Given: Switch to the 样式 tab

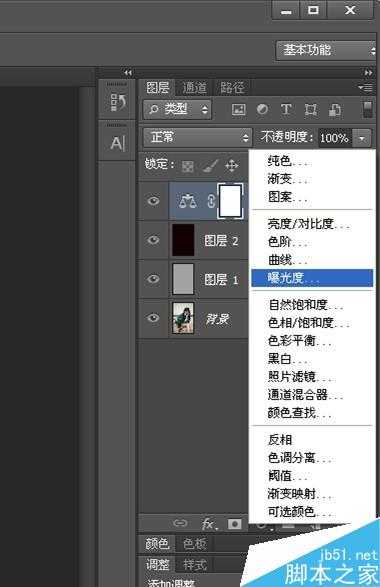Looking at the screenshot, I should pyautogui.click(x=195, y=565).
